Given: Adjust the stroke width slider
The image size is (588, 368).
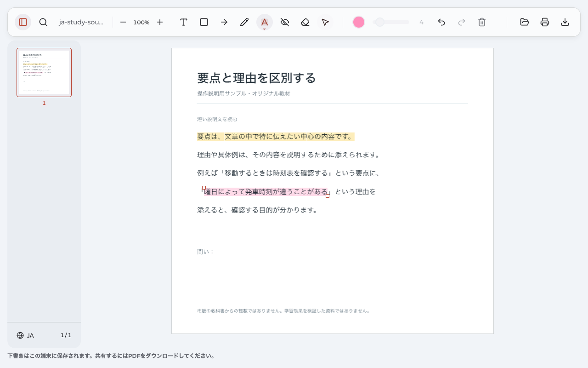Looking at the screenshot, I should [391, 22].
